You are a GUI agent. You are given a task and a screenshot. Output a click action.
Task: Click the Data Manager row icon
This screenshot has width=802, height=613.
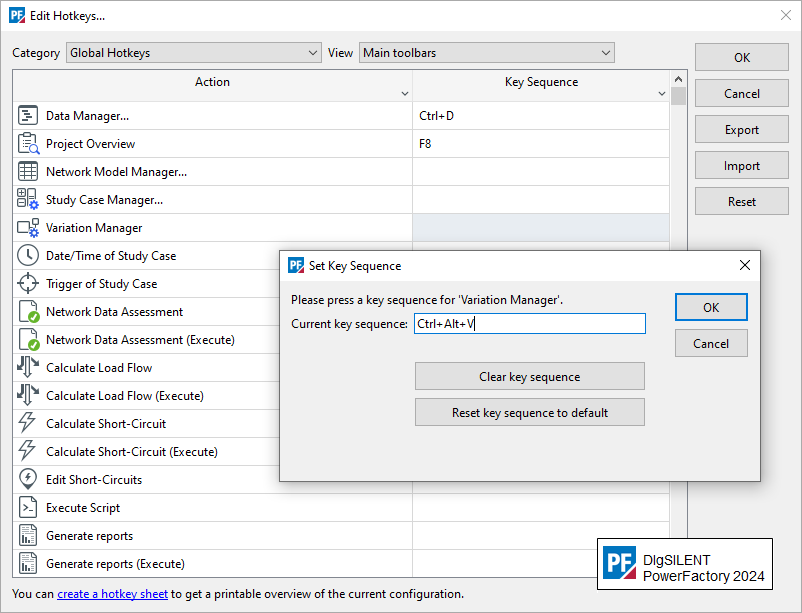[28, 115]
